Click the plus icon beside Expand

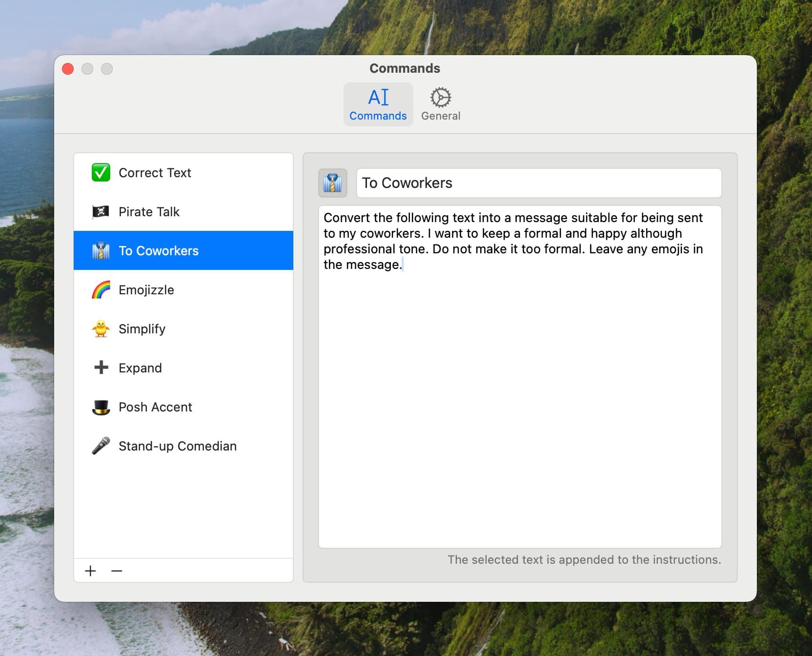pos(101,368)
